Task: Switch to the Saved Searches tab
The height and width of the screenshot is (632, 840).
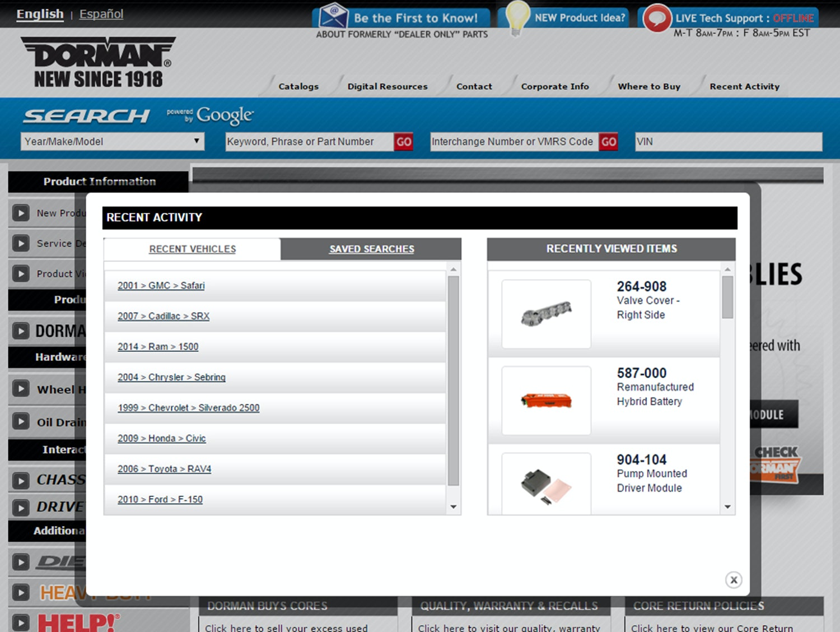Action: [371, 249]
